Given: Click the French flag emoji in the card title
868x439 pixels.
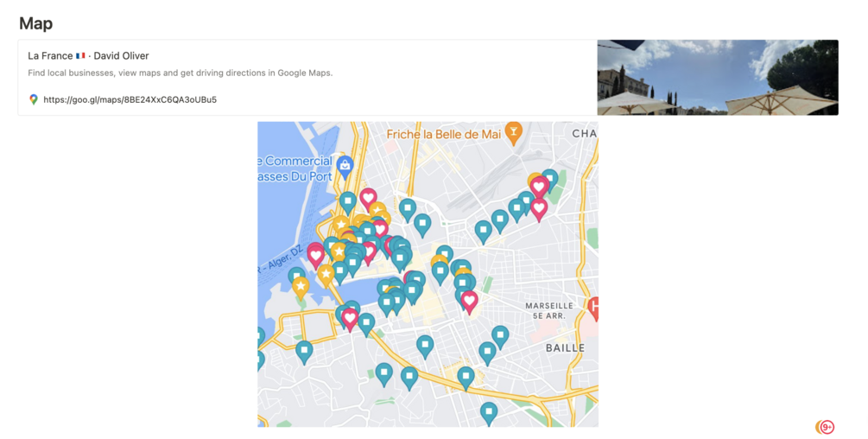Looking at the screenshot, I should [80, 56].
